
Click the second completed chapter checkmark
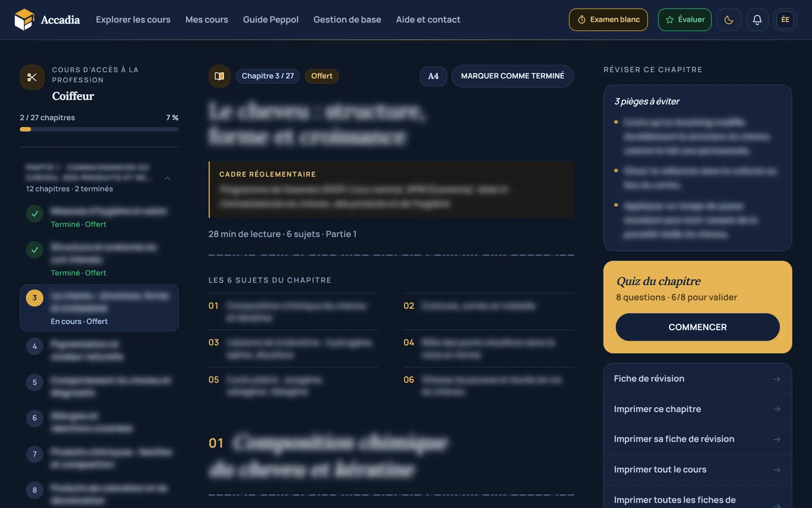pos(35,250)
